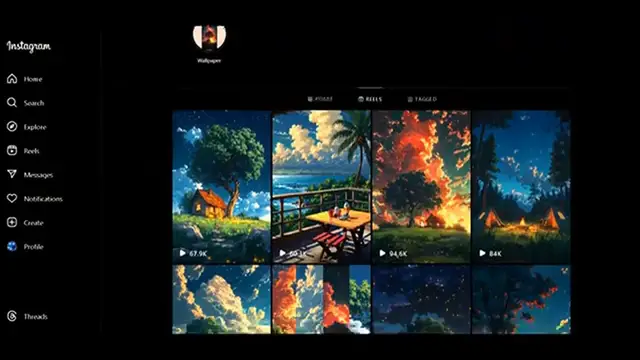This screenshot has width=640, height=360.
Task: Select the Search magnifier icon
Action: coord(12,102)
